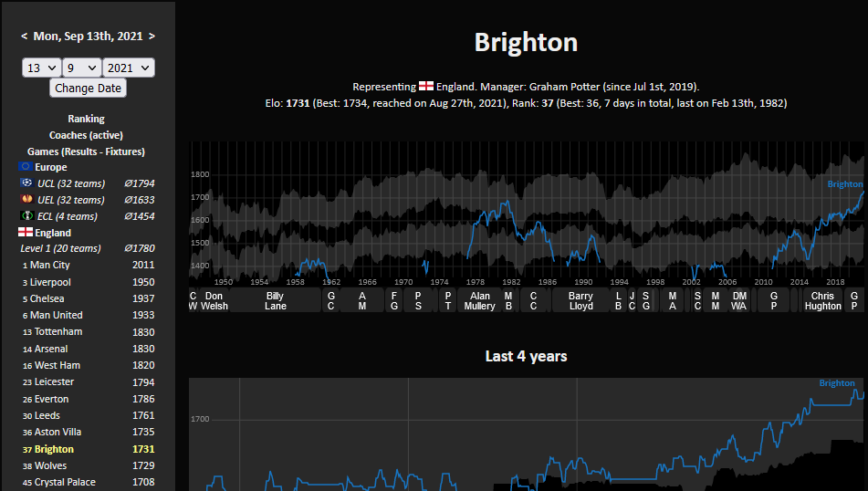The width and height of the screenshot is (868, 491).
Task: Select Arsenal in the ranking list
Action: point(51,349)
